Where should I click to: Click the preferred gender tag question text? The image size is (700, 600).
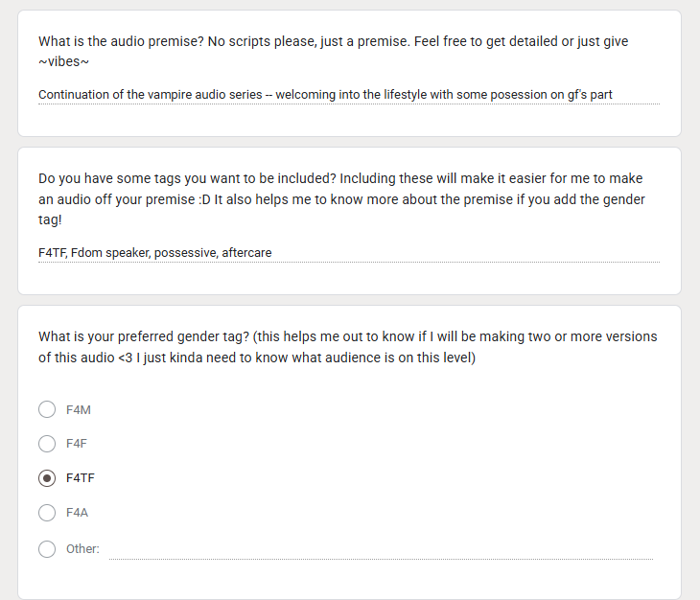[348, 347]
